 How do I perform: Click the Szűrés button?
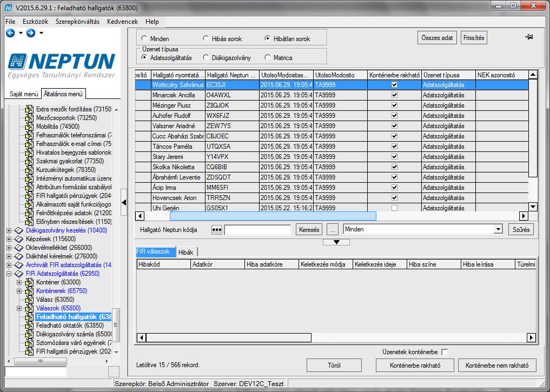pos(521,230)
